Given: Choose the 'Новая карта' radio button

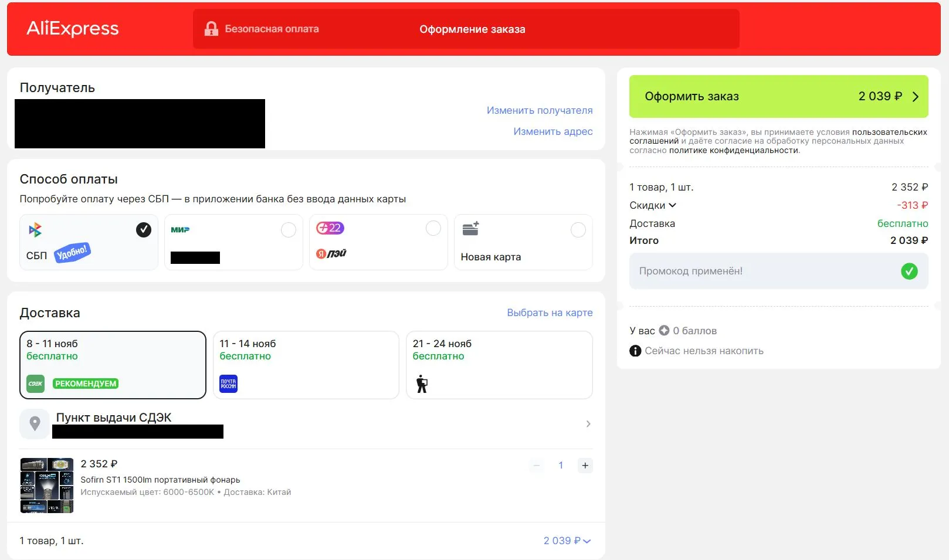Looking at the screenshot, I should 578,230.
